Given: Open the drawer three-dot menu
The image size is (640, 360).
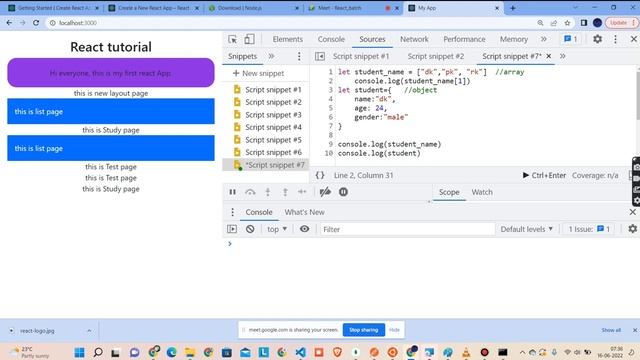Looking at the screenshot, I should click(233, 212).
